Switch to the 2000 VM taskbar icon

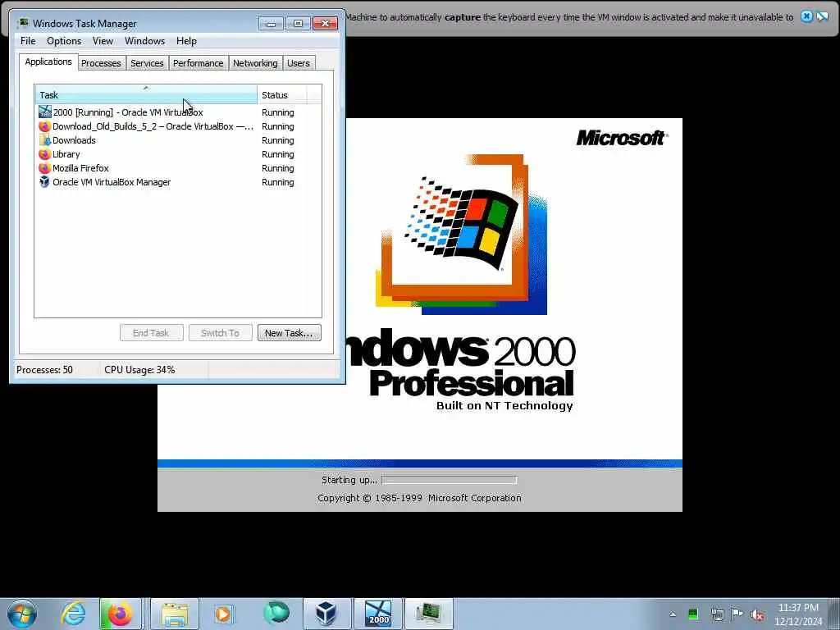[x=379, y=614]
